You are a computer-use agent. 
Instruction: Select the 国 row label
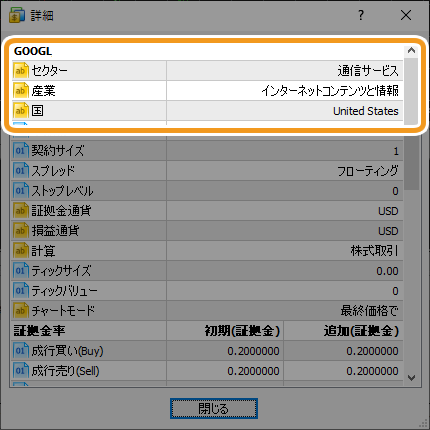point(37,111)
